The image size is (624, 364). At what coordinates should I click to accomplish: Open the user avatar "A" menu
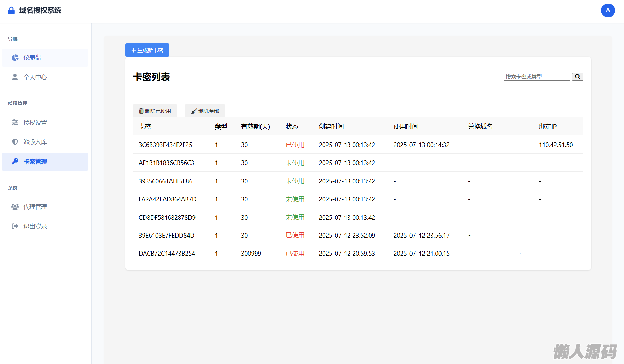tap(608, 11)
